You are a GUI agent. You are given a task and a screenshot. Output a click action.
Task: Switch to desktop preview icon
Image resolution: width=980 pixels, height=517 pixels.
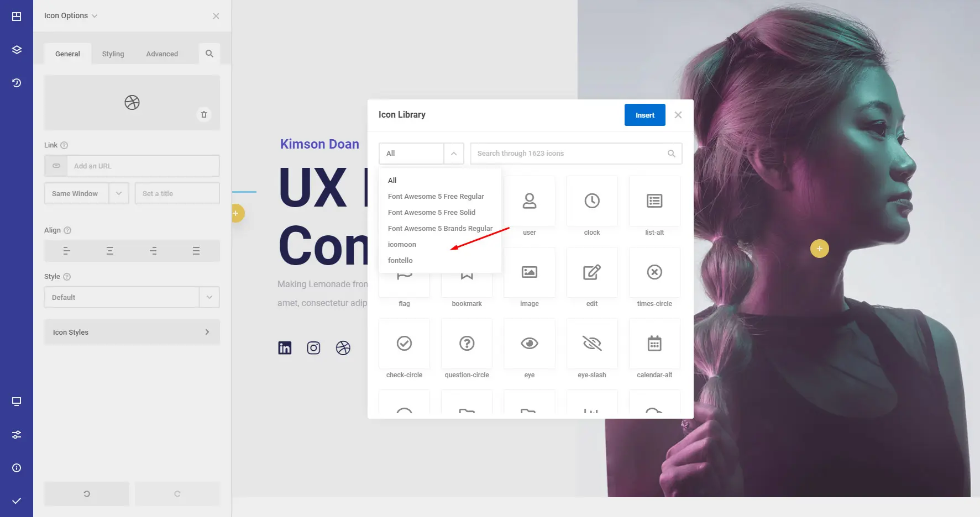point(17,402)
